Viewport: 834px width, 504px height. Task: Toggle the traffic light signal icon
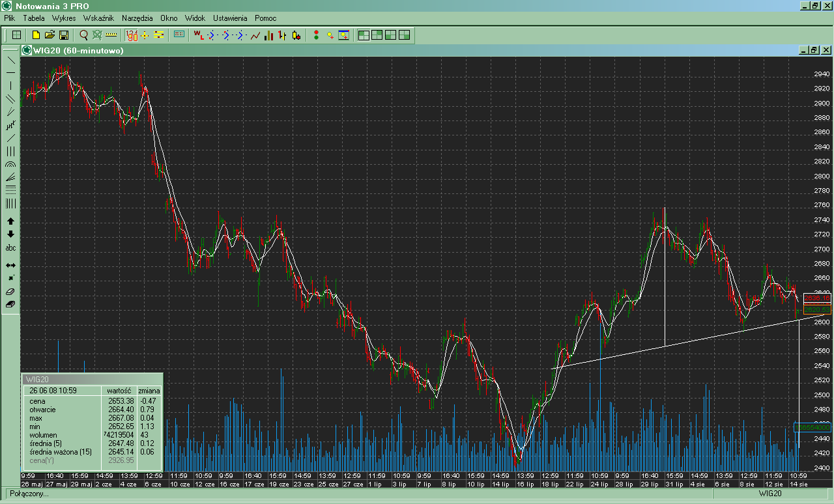point(316,35)
